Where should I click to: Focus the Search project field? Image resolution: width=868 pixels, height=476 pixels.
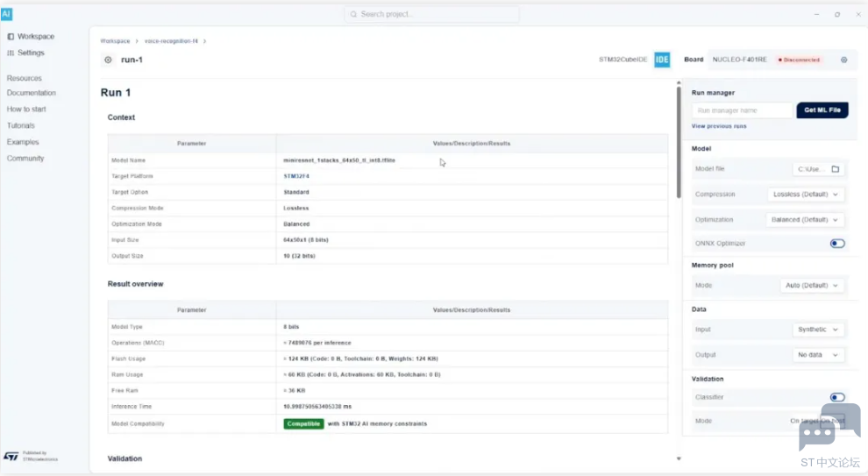(431, 14)
